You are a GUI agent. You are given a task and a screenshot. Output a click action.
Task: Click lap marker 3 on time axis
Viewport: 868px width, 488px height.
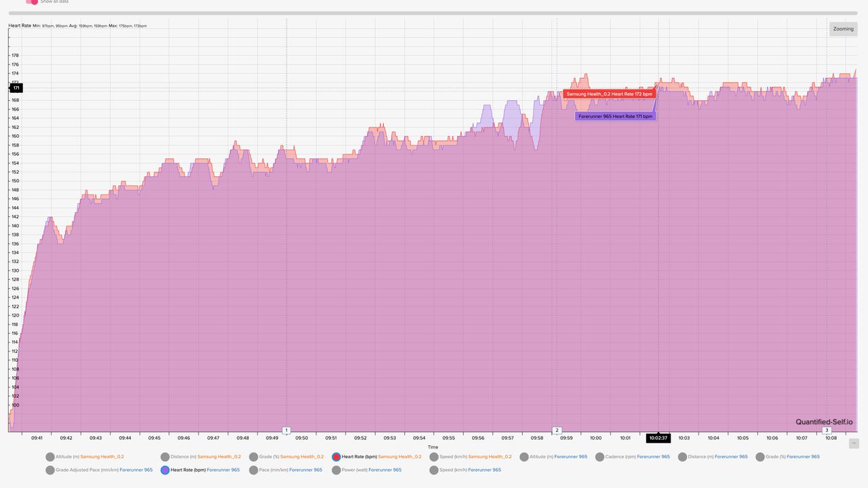pyautogui.click(x=827, y=430)
